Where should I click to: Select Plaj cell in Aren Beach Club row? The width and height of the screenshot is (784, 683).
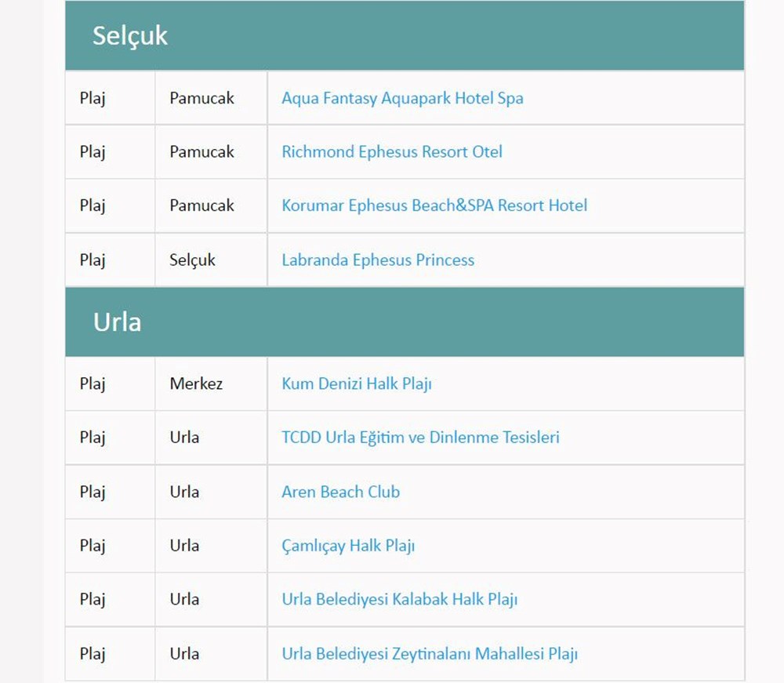pyautogui.click(x=93, y=492)
